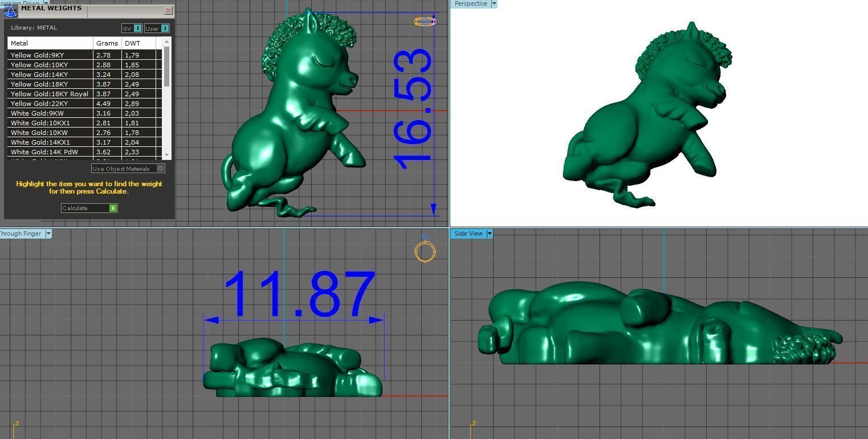Toggle the GV library switch
Image resolution: width=868 pixels, height=439 pixels.
click(x=132, y=28)
